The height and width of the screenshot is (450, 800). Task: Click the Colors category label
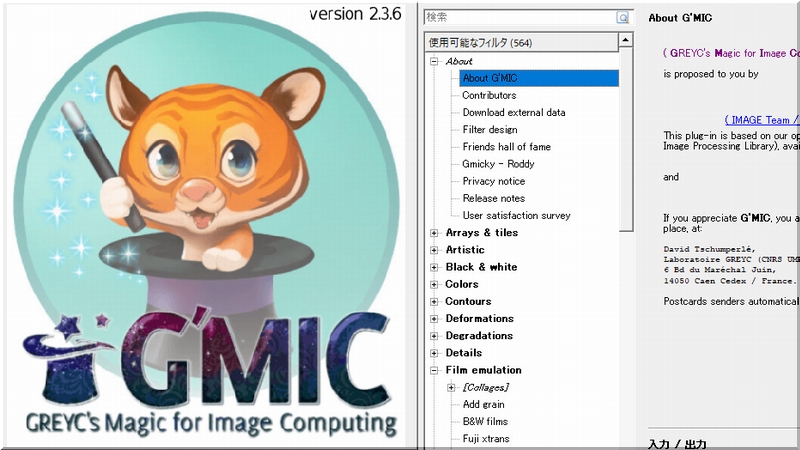point(462,284)
